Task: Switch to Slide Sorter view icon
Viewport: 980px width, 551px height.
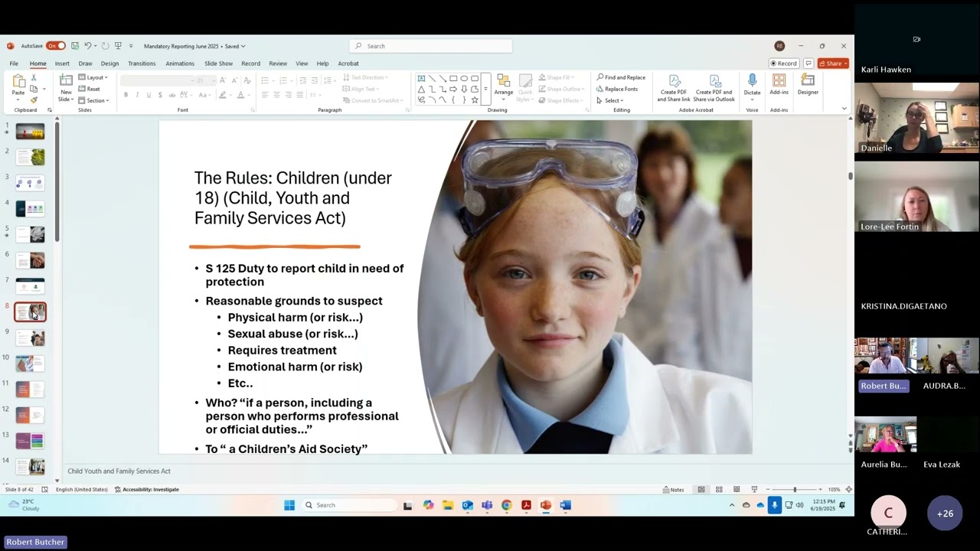Action: coord(719,490)
